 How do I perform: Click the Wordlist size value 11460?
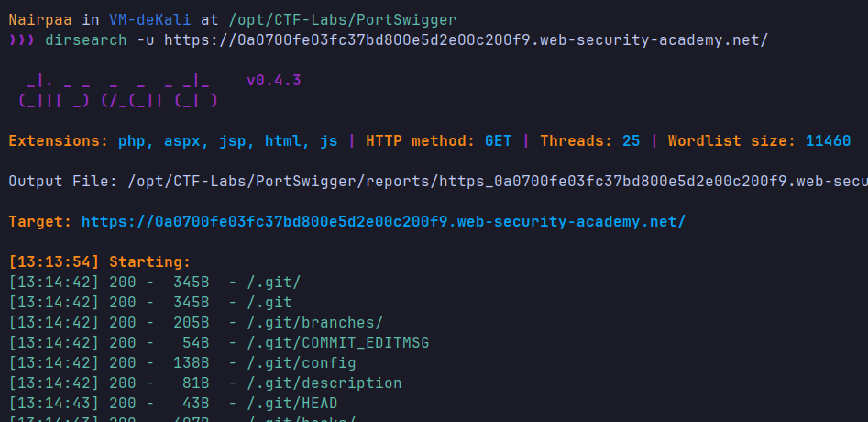tap(828, 141)
